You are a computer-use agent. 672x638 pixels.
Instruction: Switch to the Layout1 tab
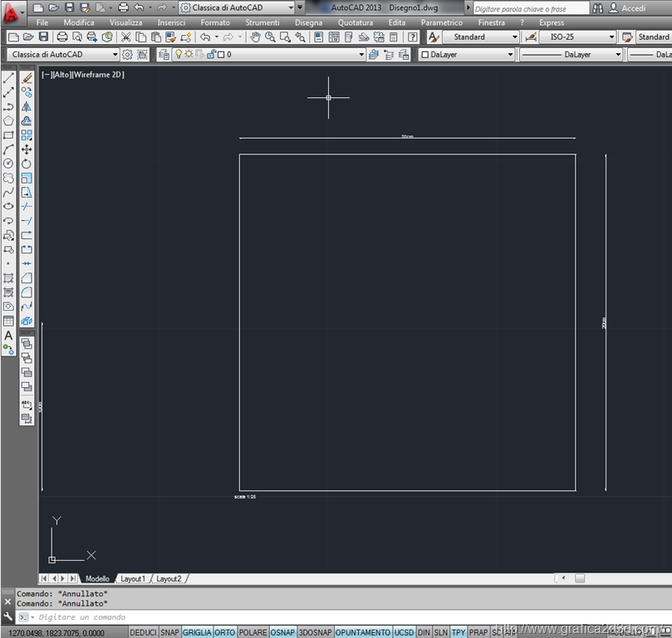pyautogui.click(x=133, y=578)
